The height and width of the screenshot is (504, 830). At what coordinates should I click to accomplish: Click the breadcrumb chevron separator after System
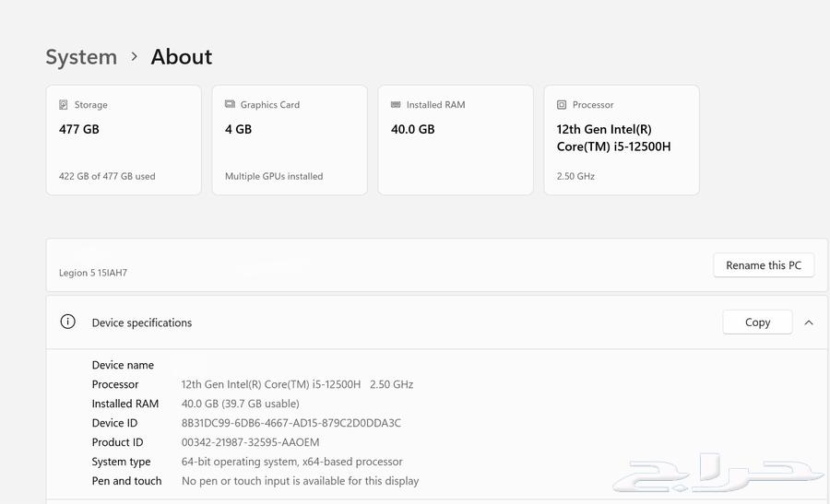[x=135, y=56]
